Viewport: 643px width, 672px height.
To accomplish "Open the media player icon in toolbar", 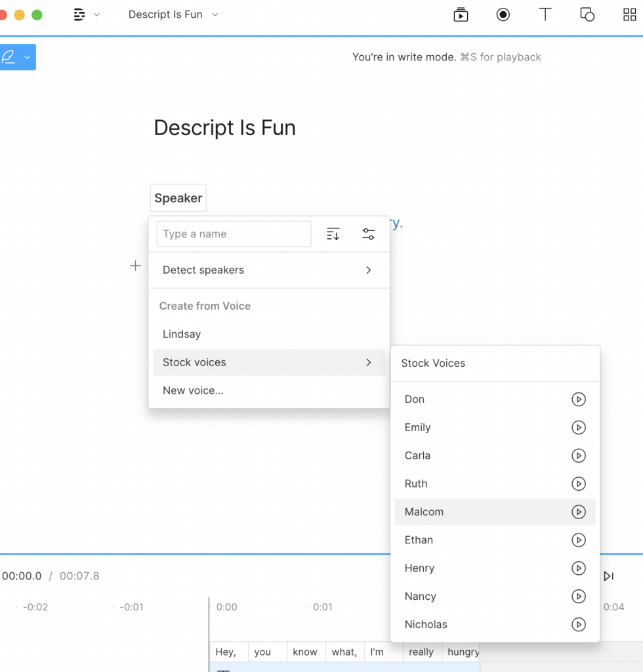I will (461, 14).
